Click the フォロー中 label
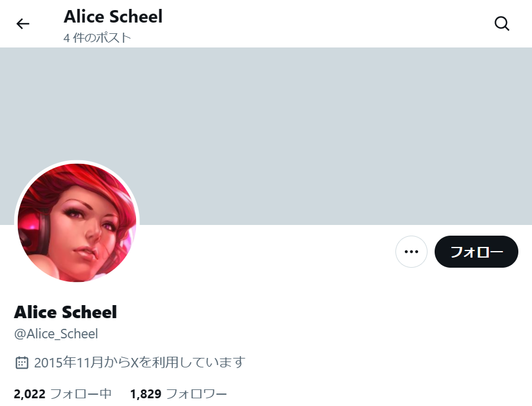This screenshot has height=406, width=532. pyautogui.click(x=81, y=394)
